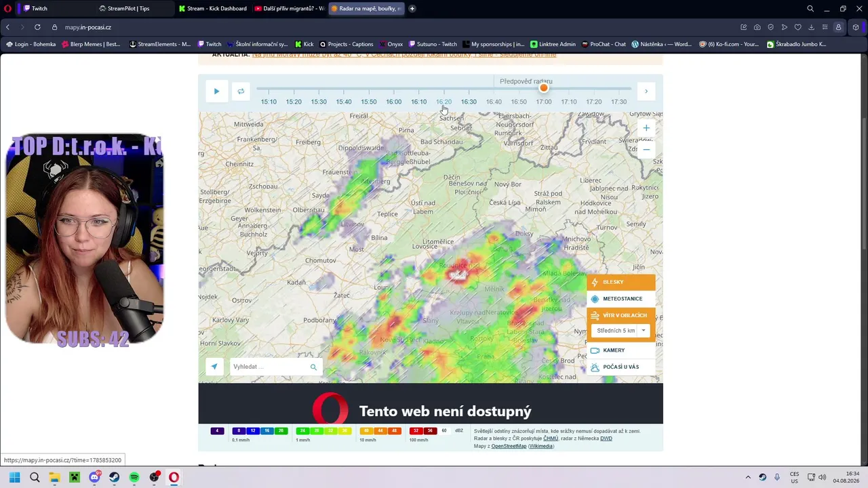Screen dimensions: 868x488
Task: Jump to 17:10 forecast time
Action: [x=569, y=102]
